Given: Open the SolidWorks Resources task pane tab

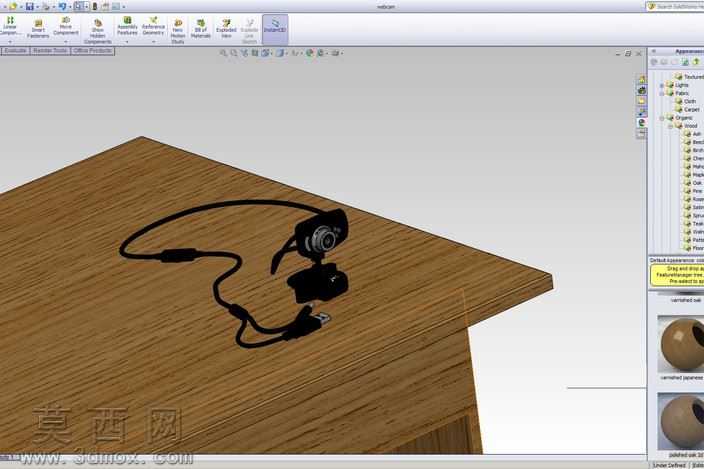Looking at the screenshot, I should tap(642, 79).
